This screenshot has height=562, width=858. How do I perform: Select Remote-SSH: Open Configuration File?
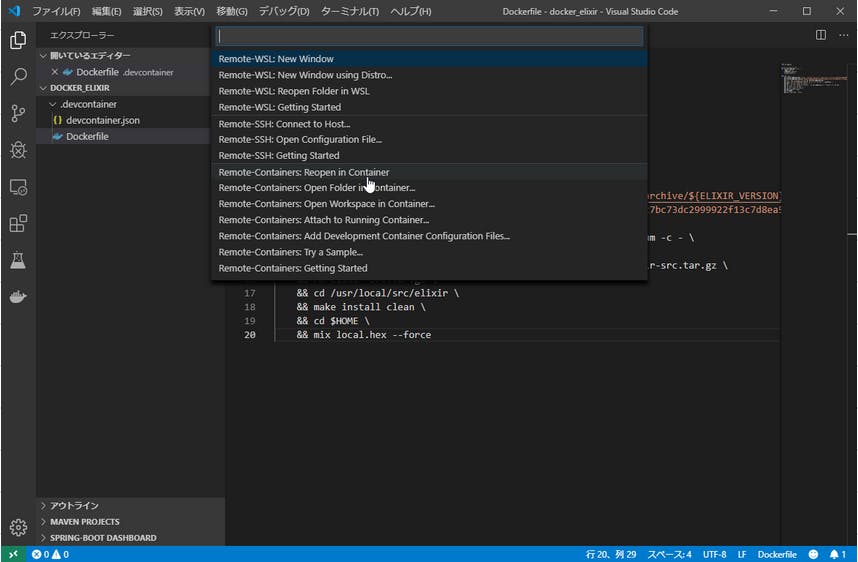430,140
